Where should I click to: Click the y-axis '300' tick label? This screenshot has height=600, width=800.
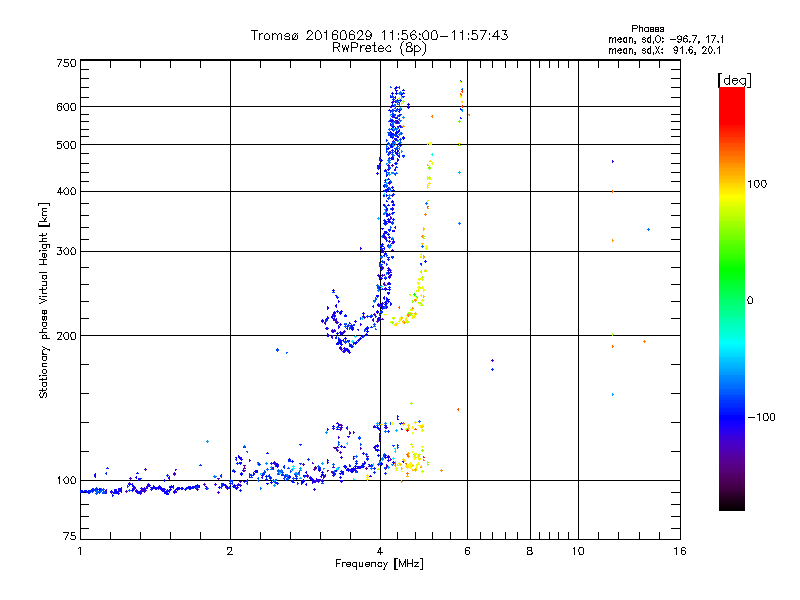coord(66,252)
